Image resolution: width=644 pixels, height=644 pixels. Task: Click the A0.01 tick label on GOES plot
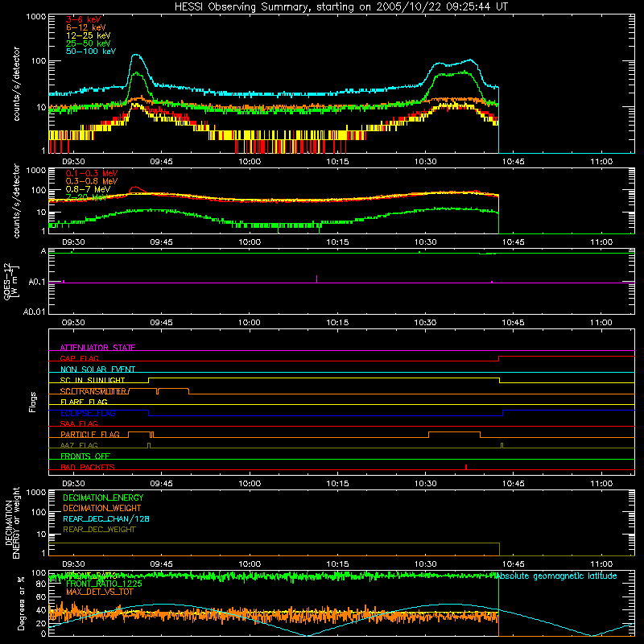(34, 312)
